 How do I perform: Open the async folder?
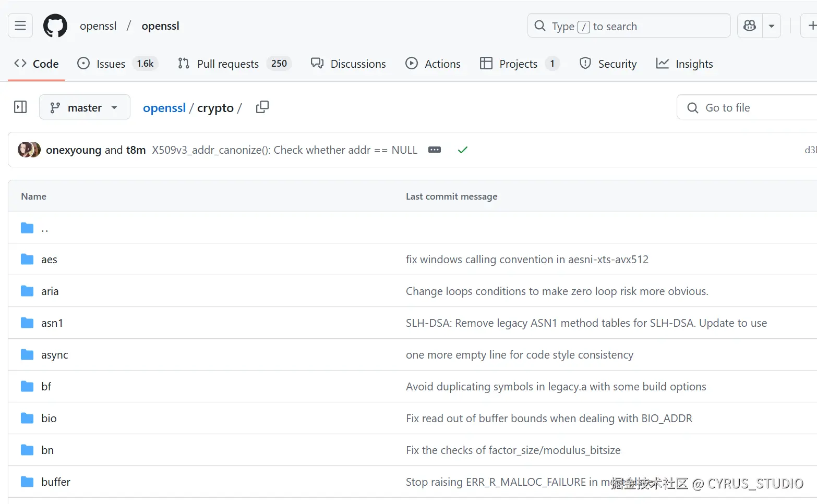tap(55, 355)
